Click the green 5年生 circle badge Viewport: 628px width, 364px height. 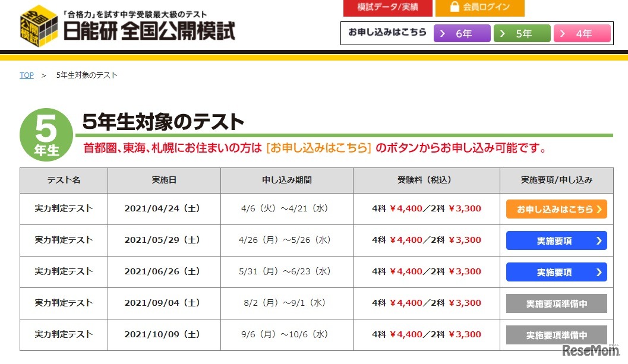[46, 133]
